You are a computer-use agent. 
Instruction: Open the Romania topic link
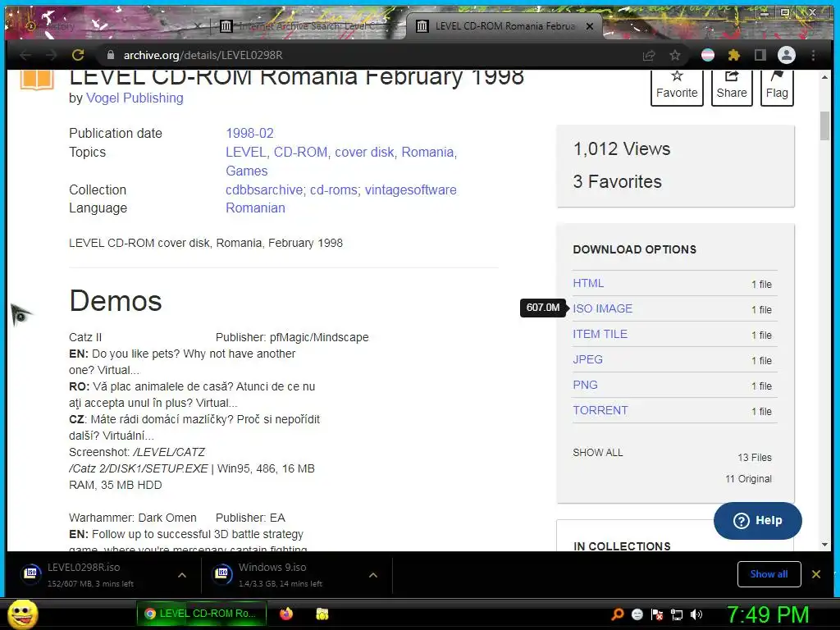click(428, 152)
